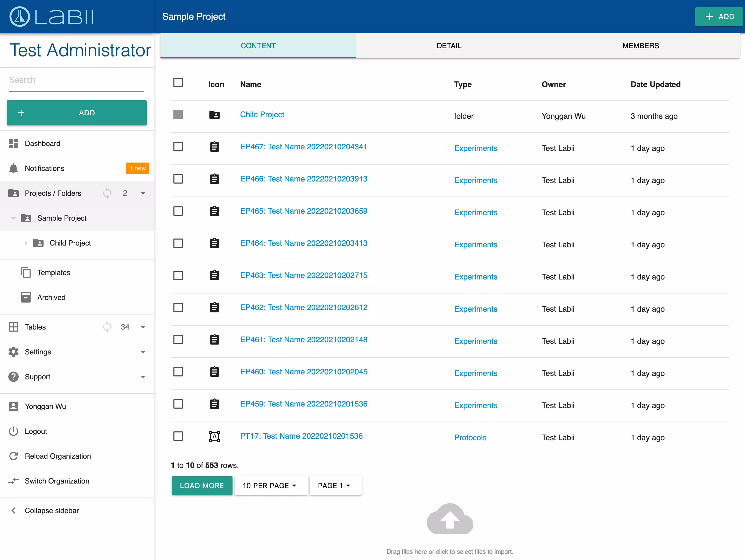This screenshot has width=745, height=560.
Task: Check the checkbox for EP466 row
Action: point(178,179)
